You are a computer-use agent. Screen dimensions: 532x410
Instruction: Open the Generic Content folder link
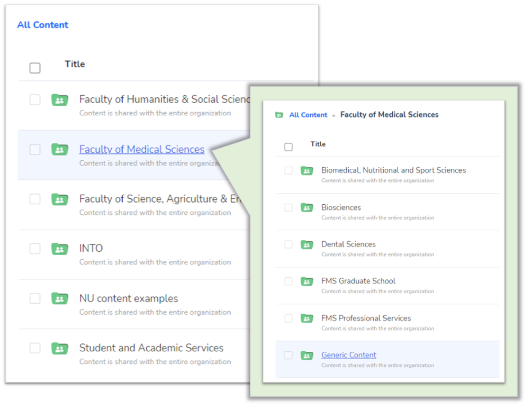[349, 355]
